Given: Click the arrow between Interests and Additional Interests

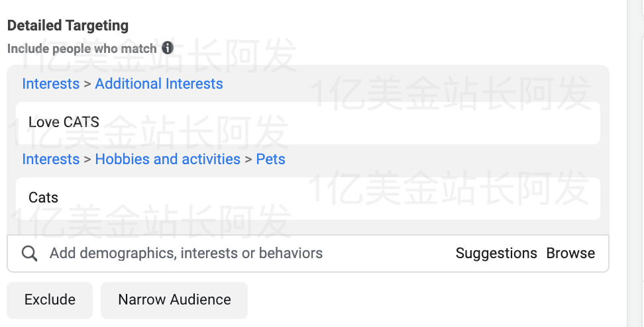Looking at the screenshot, I should click(x=87, y=84).
